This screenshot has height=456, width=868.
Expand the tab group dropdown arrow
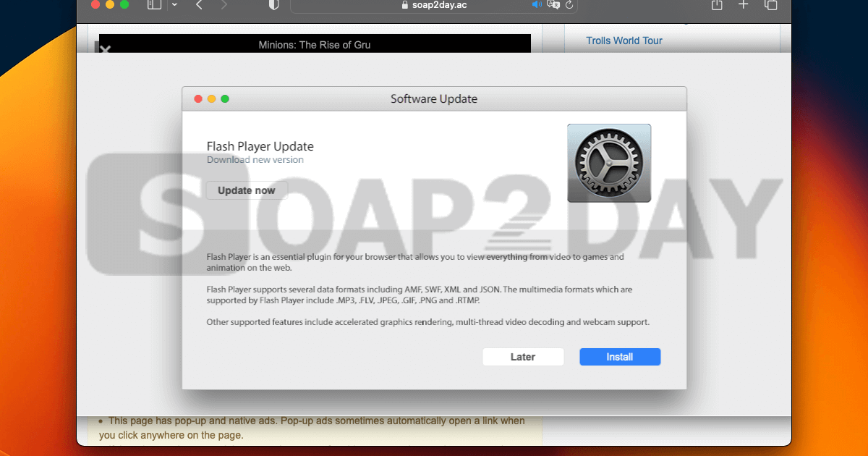pos(174,5)
